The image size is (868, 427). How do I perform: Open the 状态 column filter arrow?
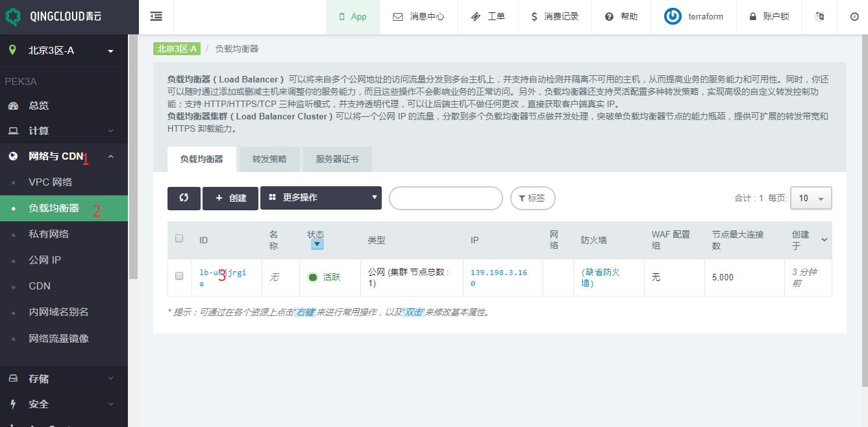click(317, 245)
